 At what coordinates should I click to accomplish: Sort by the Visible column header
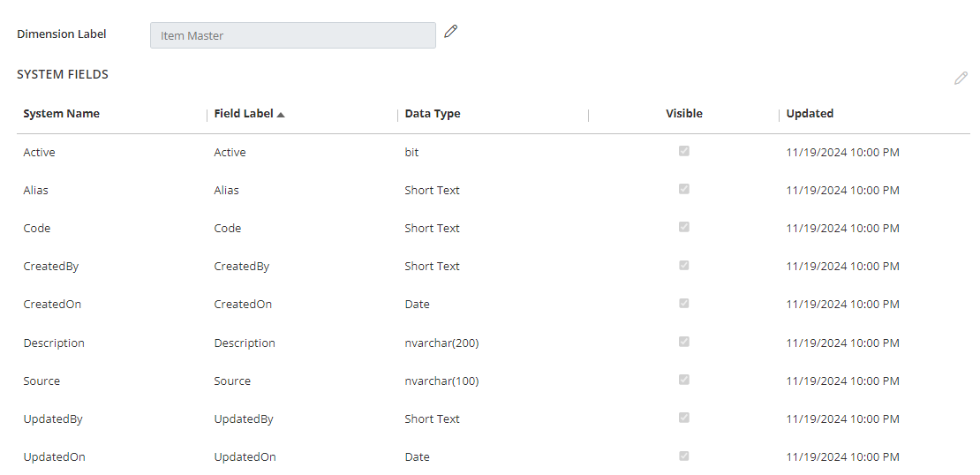point(684,114)
